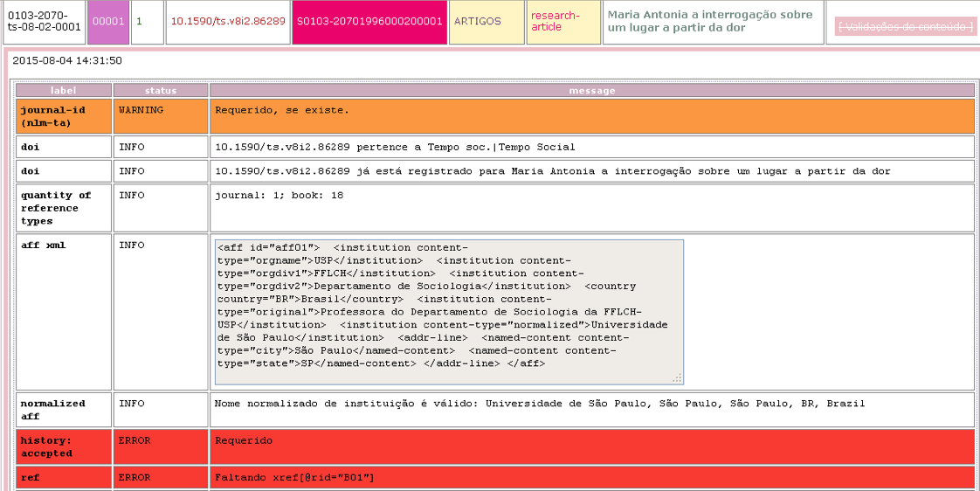980x491 pixels.
Task: Click inside the aff xml textarea
Action: [449, 312]
